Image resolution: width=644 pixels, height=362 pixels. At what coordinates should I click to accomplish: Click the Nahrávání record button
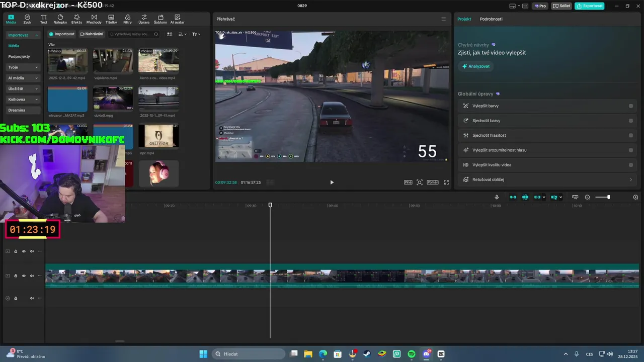click(x=92, y=34)
